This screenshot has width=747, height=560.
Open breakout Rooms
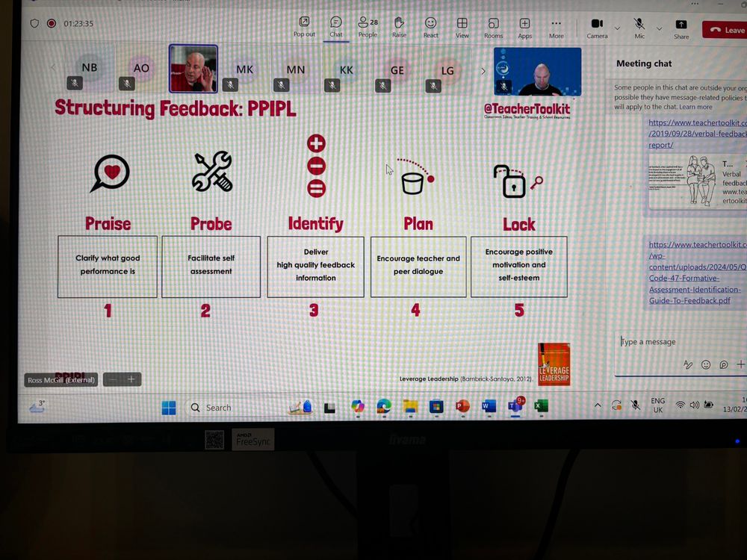(x=494, y=28)
